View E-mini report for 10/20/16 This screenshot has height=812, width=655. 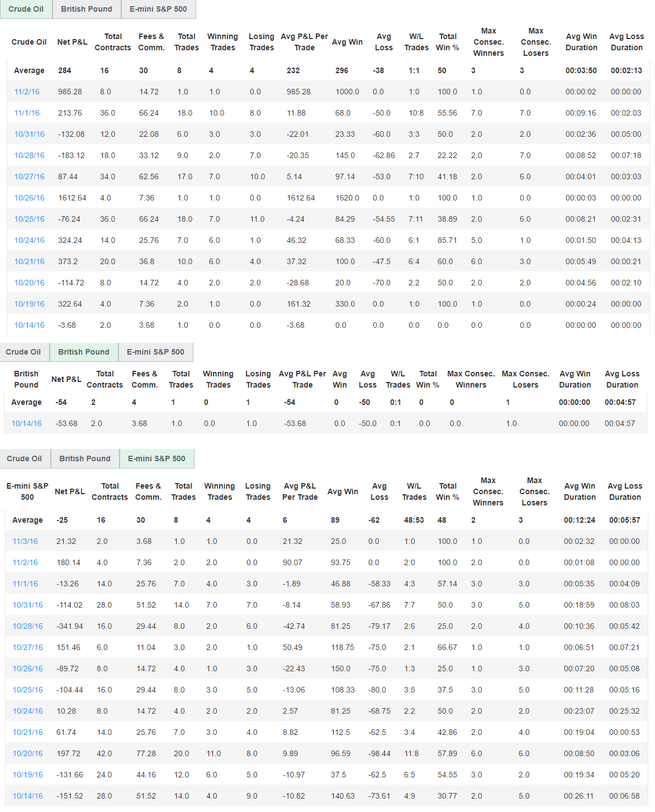[27, 753]
